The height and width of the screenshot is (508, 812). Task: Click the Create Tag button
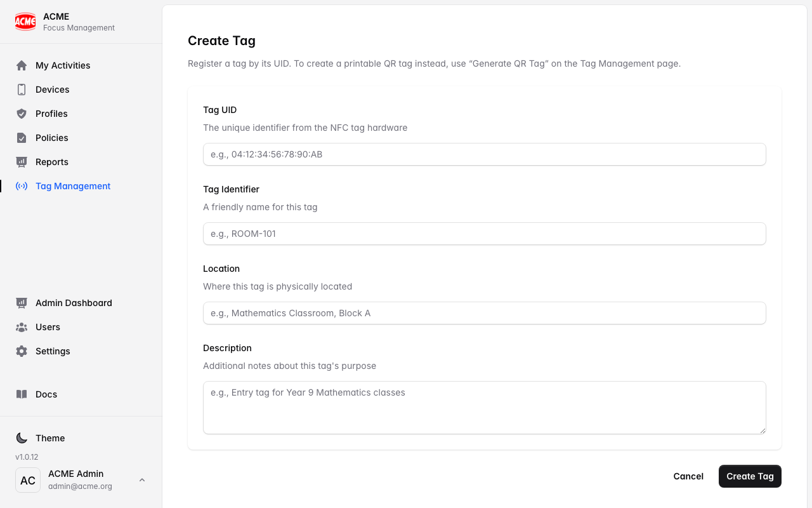click(x=750, y=476)
